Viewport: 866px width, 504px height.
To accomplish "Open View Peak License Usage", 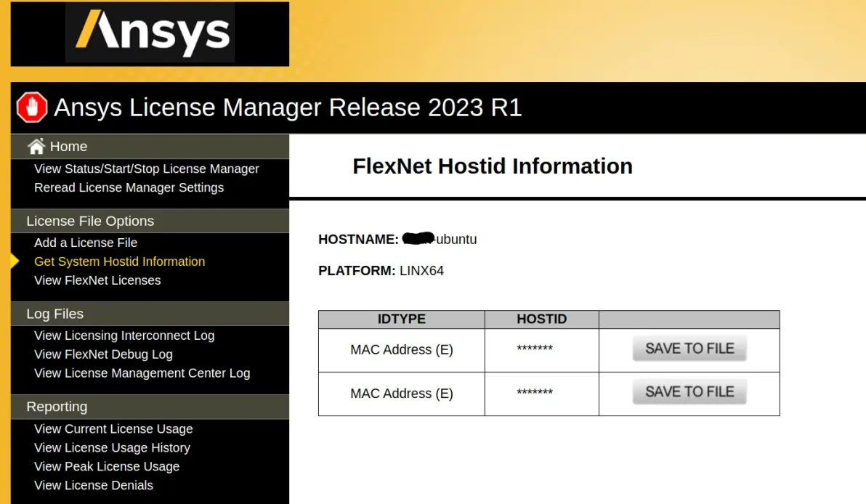I will pyautogui.click(x=107, y=466).
